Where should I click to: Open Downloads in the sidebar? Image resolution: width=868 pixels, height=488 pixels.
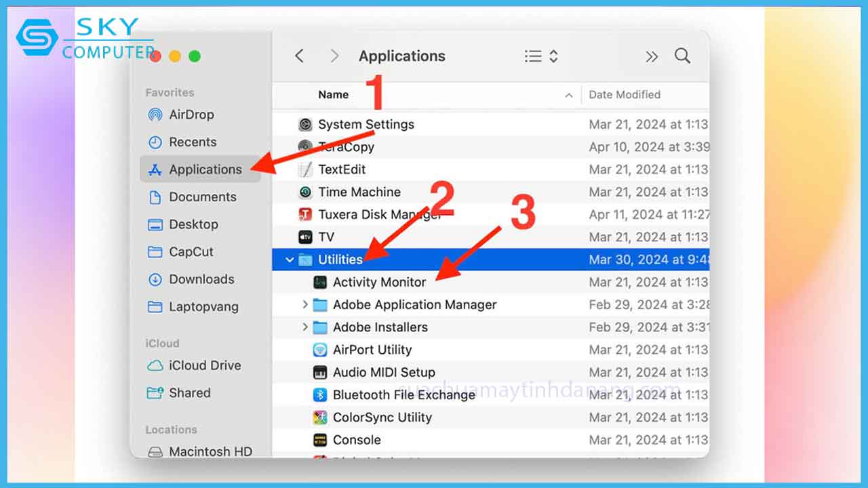[x=191, y=279]
